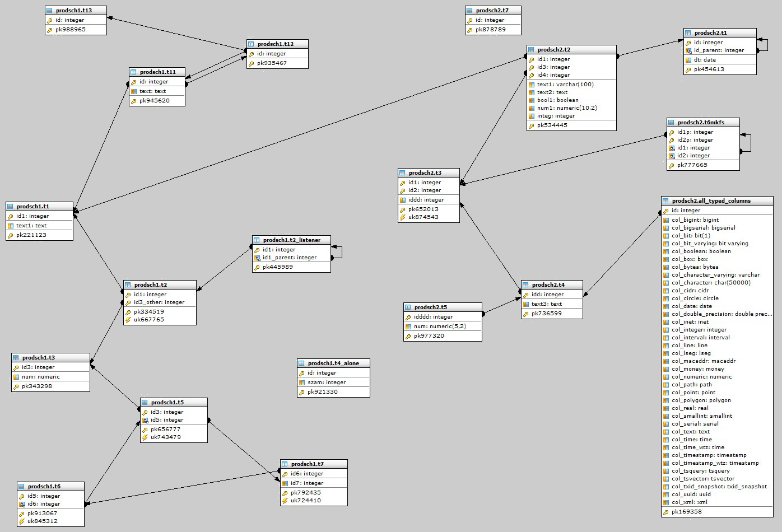The height and width of the screenshot is (532, 782).
Task: Select the prodsch2.all_typed_columns table title
Action: click(x=711, y=201)
